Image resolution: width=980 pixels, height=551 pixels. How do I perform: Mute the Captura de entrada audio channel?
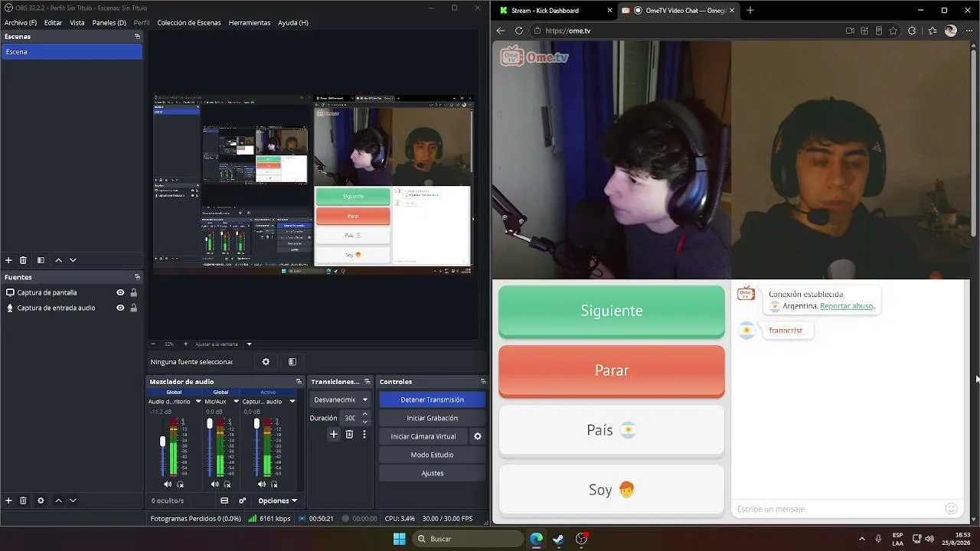[262, 484]
